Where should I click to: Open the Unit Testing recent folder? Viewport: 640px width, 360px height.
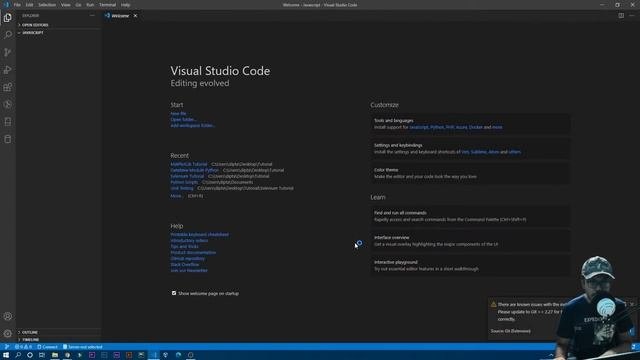click(x=182, y=189)
